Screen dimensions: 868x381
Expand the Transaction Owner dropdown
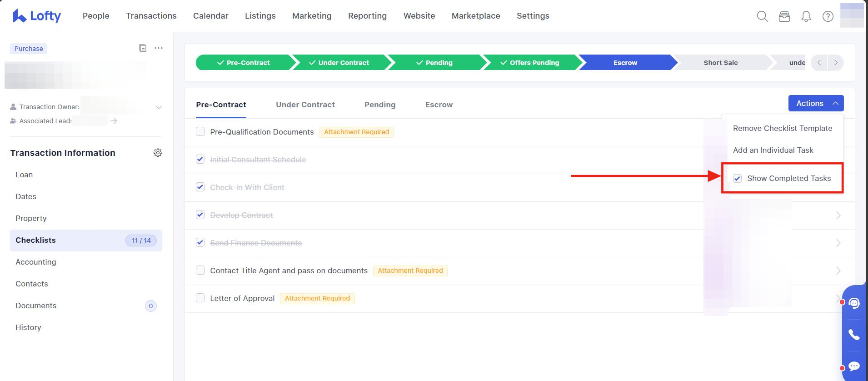[x=159, y=107]
